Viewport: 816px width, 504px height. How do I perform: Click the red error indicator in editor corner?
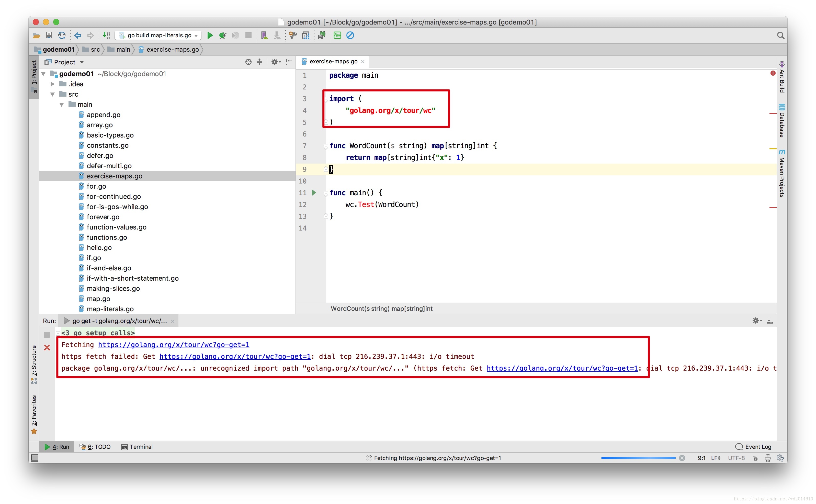click(773, 73)
